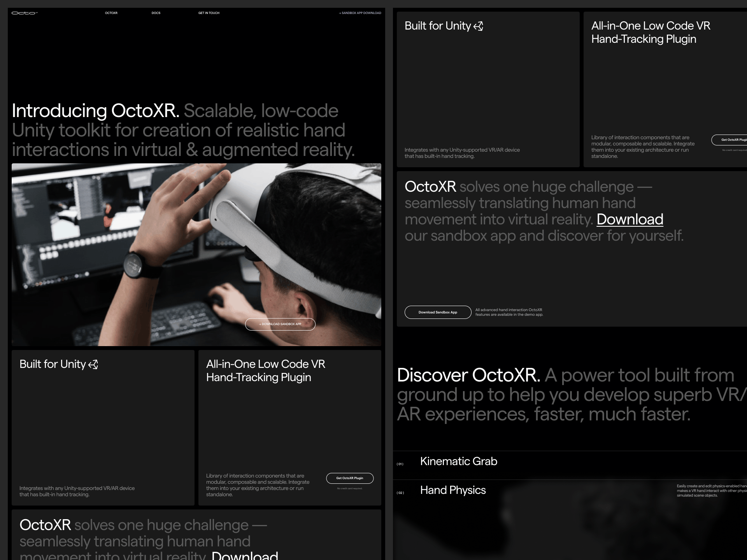Click the '(01)' index label beside Kinematic Grab
Viewport: 747px width, 560px height.
tap(400, 464)
